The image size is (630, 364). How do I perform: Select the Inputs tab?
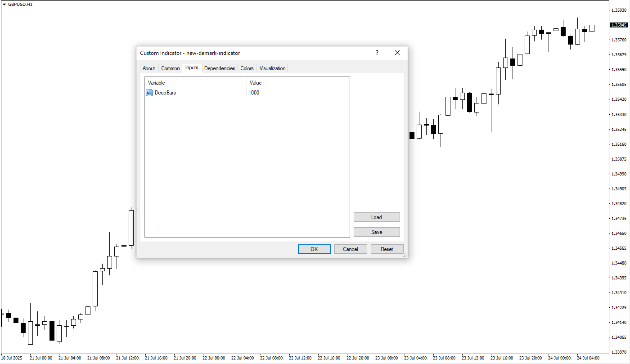[192, 67]
